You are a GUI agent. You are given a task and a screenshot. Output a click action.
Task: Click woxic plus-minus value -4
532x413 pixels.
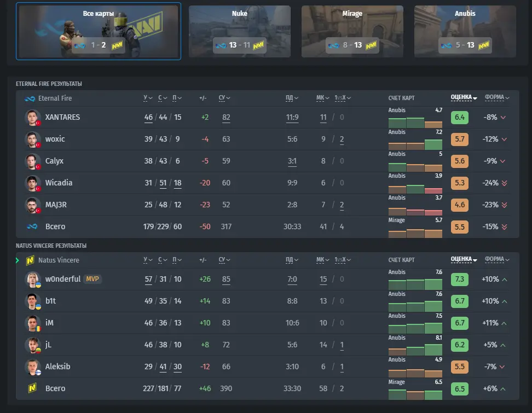(x=205, y=139)
